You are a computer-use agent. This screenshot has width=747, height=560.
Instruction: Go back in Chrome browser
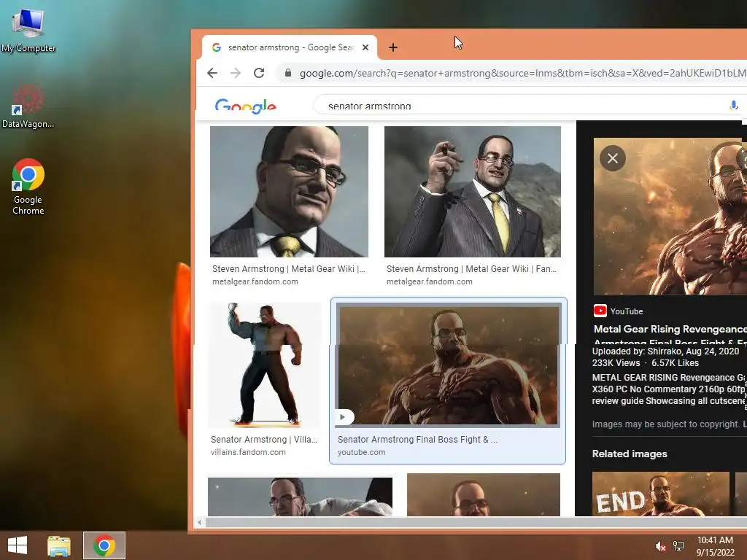[x=212, y=73]
